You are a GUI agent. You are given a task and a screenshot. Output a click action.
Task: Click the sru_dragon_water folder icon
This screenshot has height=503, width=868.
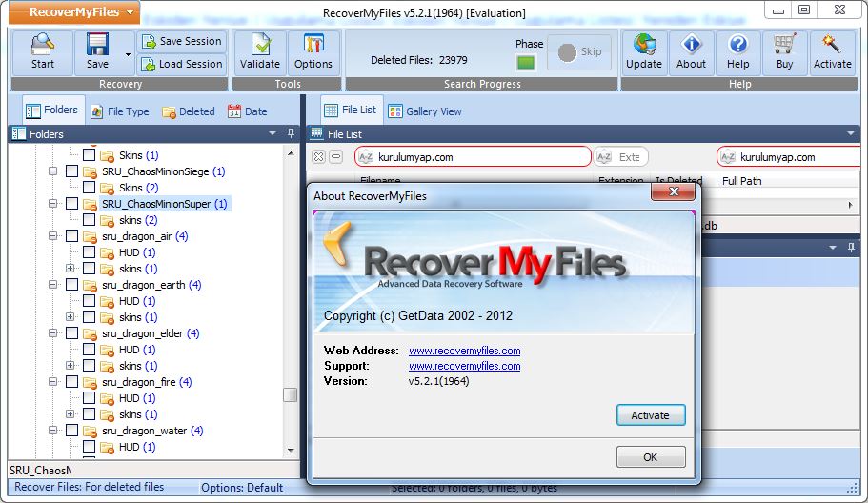click(90, 431)
